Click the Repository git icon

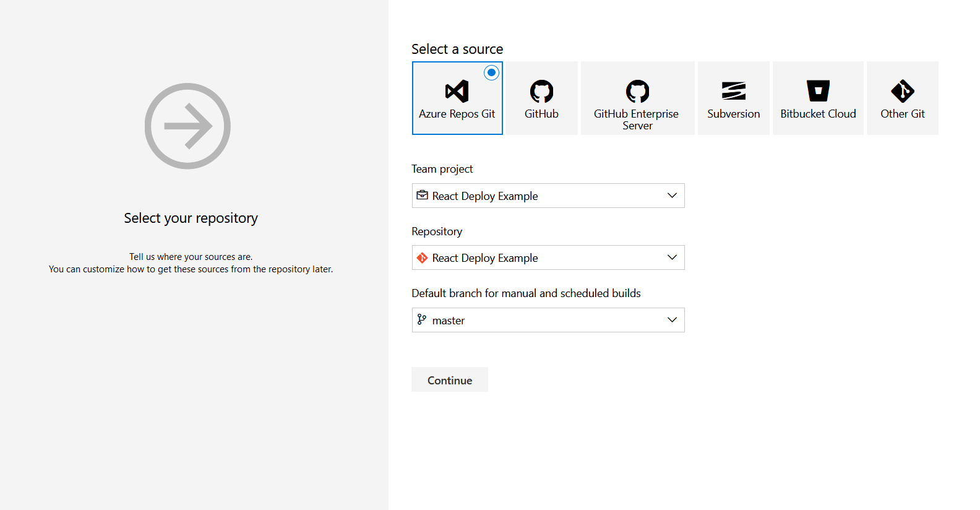point(423,257)
